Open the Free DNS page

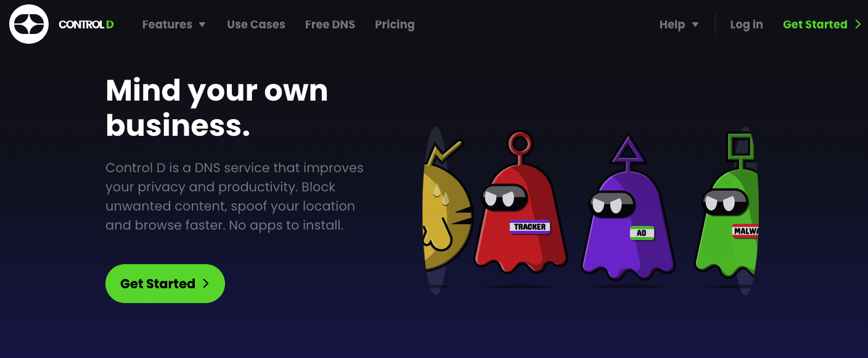[330, 25]
